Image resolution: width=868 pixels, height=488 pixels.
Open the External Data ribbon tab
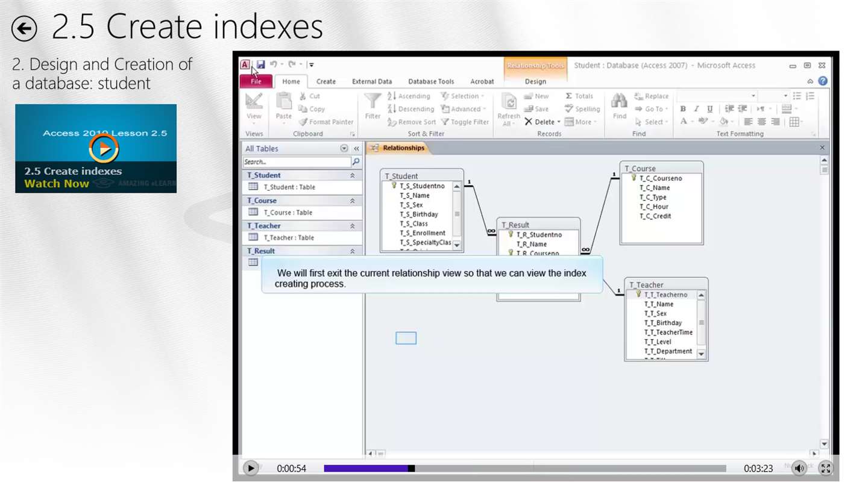click(372, 81)
